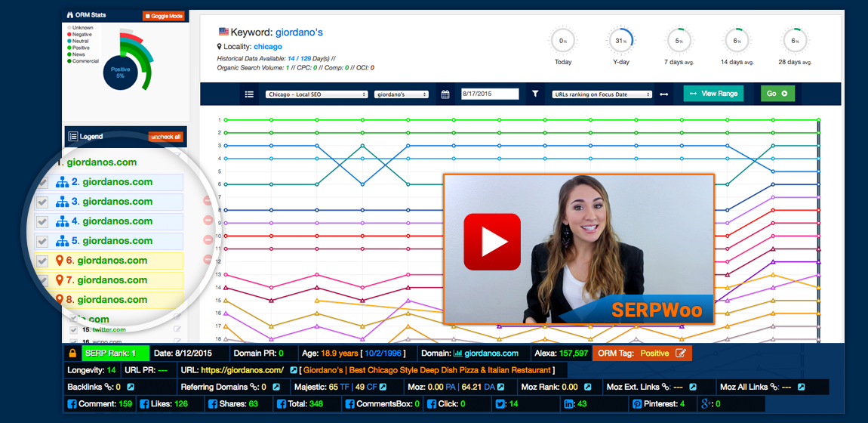868x423 pixels.
Task: Open the Backlinks external link icon
Action: (130, 387)
